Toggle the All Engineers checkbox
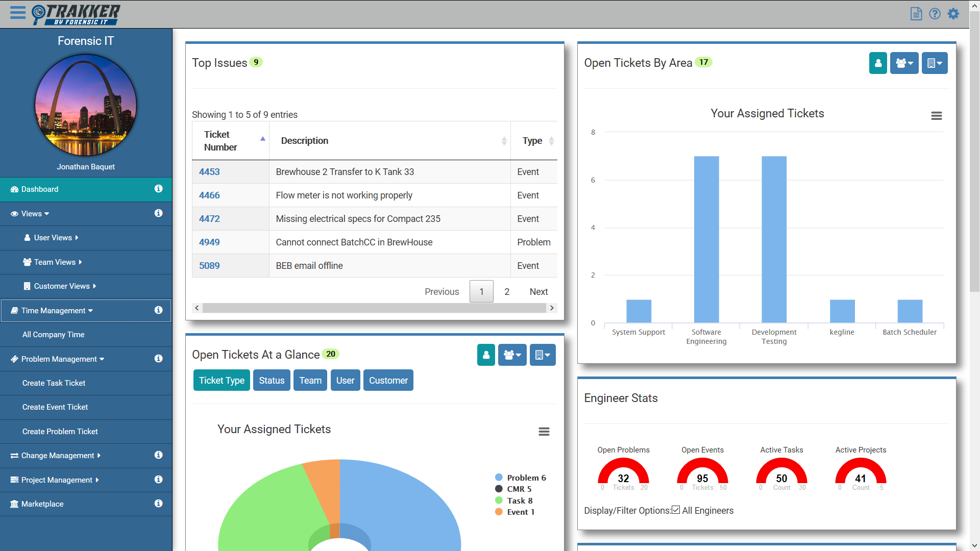The height and width of the screenshot is (551, 980). [x=676, y=510]
